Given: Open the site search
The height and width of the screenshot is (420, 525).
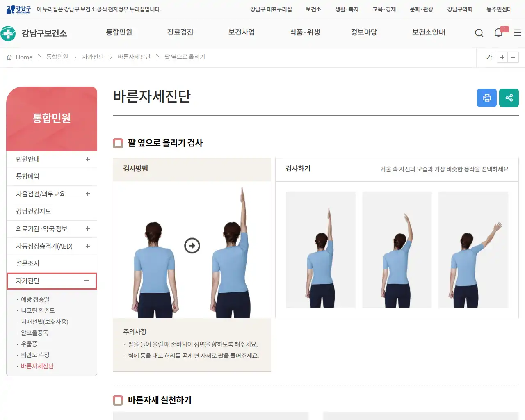Looking at the screenshot, I should click(479, 33).
